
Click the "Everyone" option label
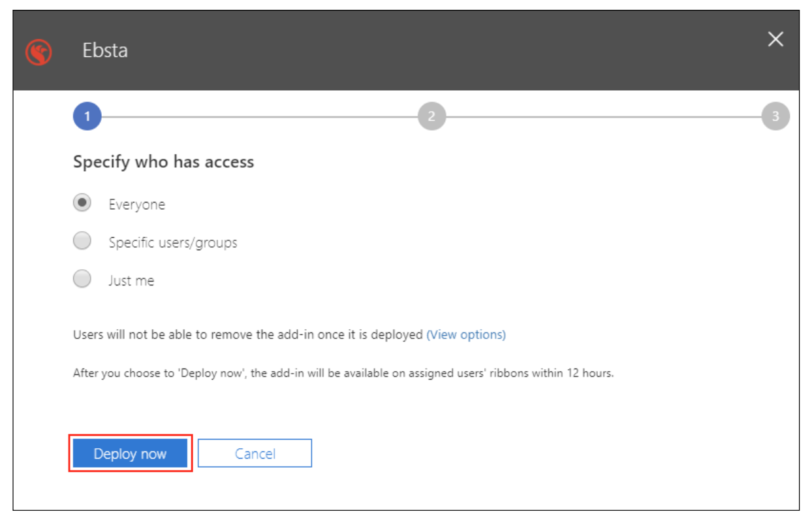pos(136,204)
